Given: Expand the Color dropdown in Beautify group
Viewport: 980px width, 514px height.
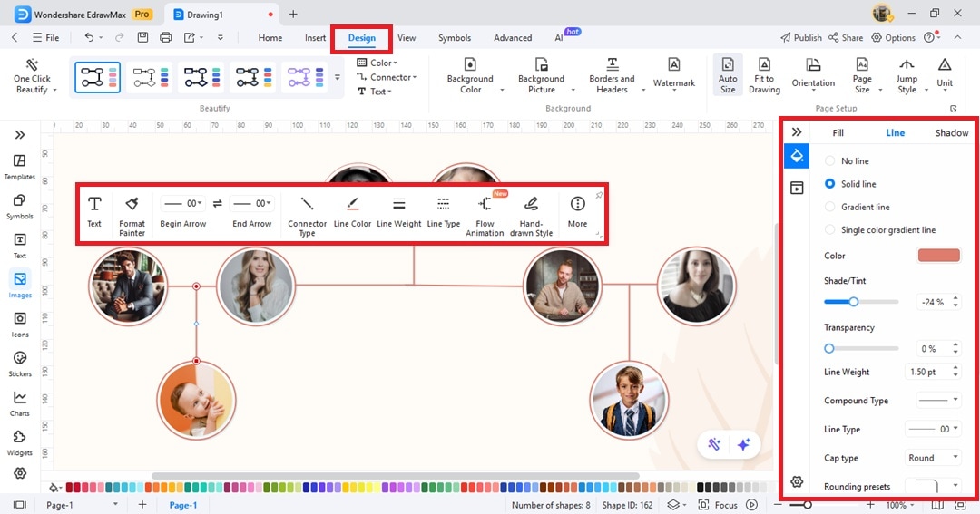Looking at the screenshot, I should click(377, 63).
